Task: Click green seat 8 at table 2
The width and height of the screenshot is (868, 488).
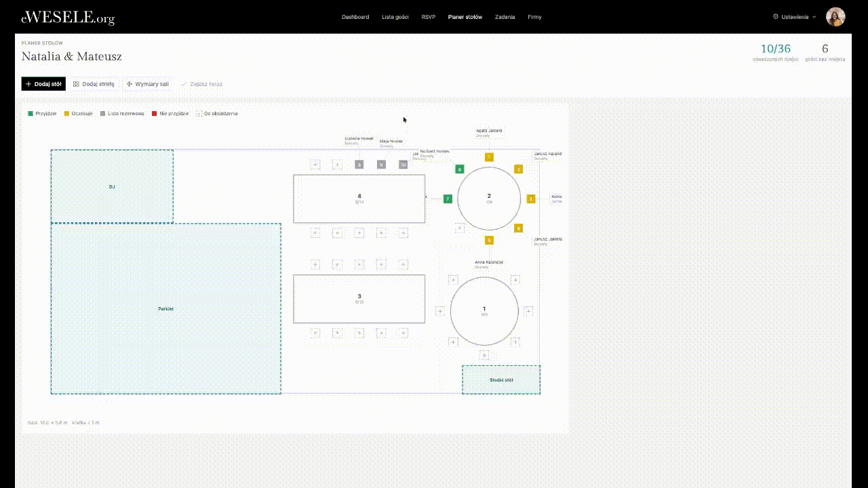Action: point(460,169)
